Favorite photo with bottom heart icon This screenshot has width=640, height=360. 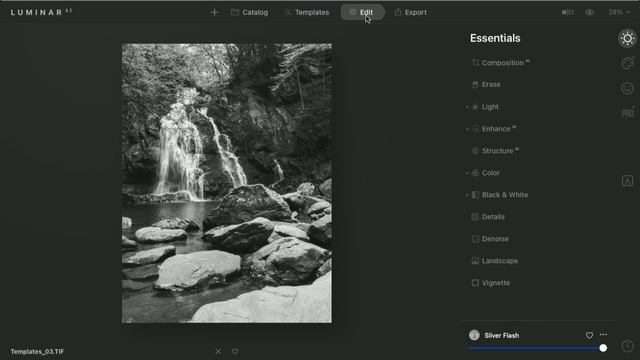[235, 351]
